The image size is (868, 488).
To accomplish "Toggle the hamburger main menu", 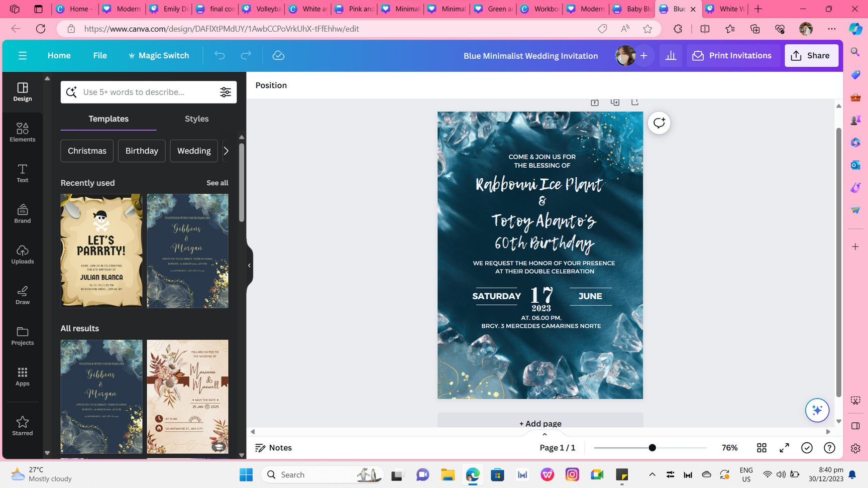I will (23, 55).
